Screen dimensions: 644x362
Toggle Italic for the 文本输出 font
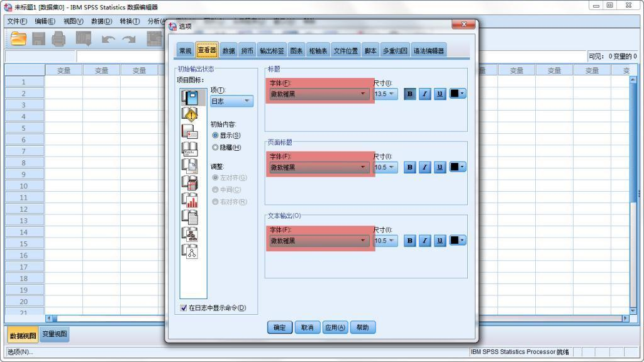(425, 241)
